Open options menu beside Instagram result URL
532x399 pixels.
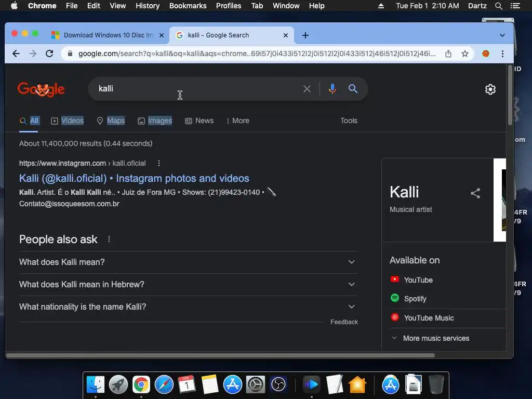click(159, 163)
